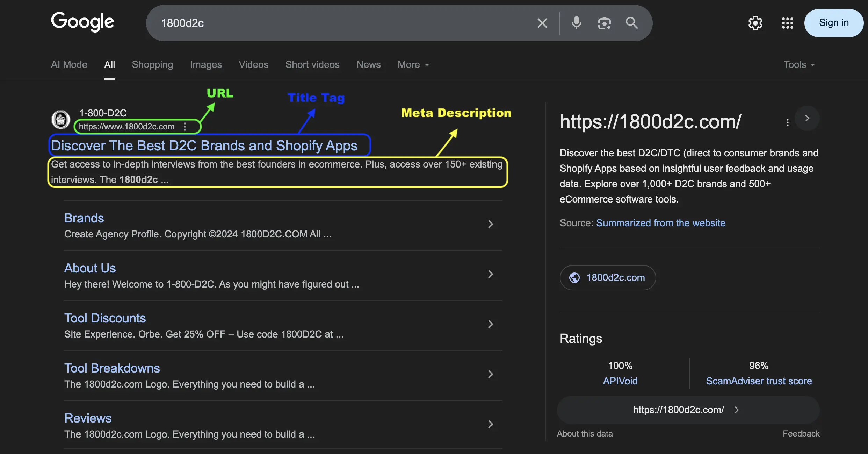This screenshot has height=454, width=868.
Task: Open the Tools dropdown
Action: 799,65
